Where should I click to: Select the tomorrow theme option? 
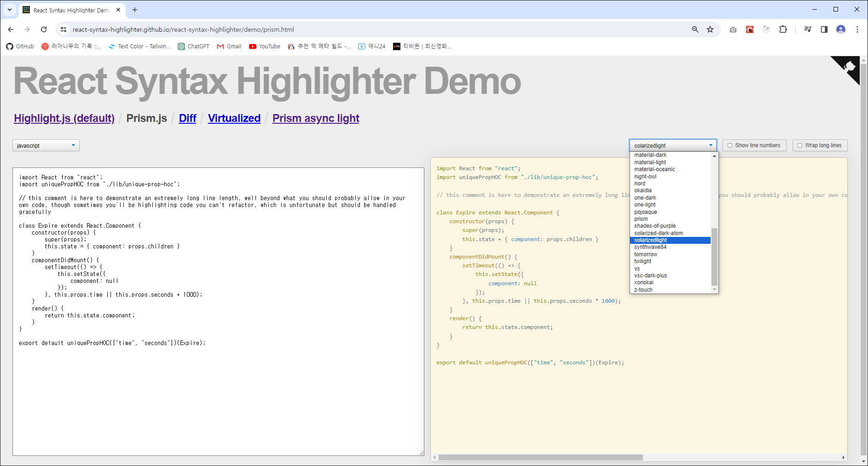pos(670,254)
